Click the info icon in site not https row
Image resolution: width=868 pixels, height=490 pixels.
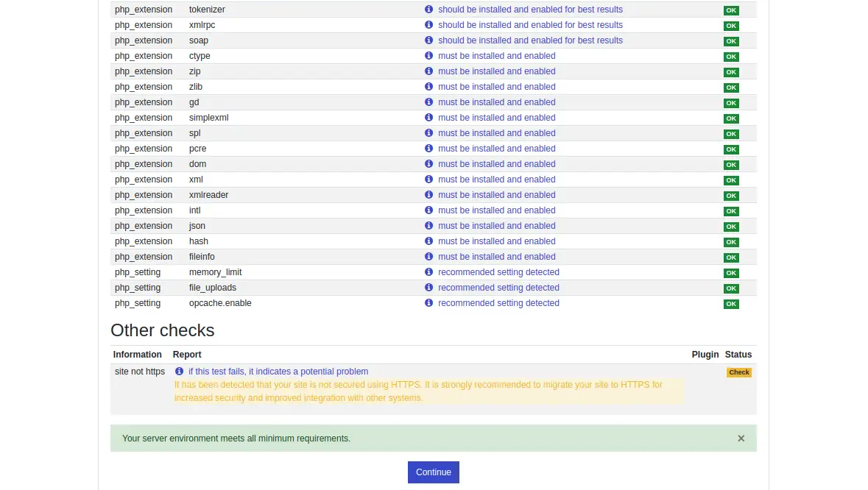tap(179, 372)
